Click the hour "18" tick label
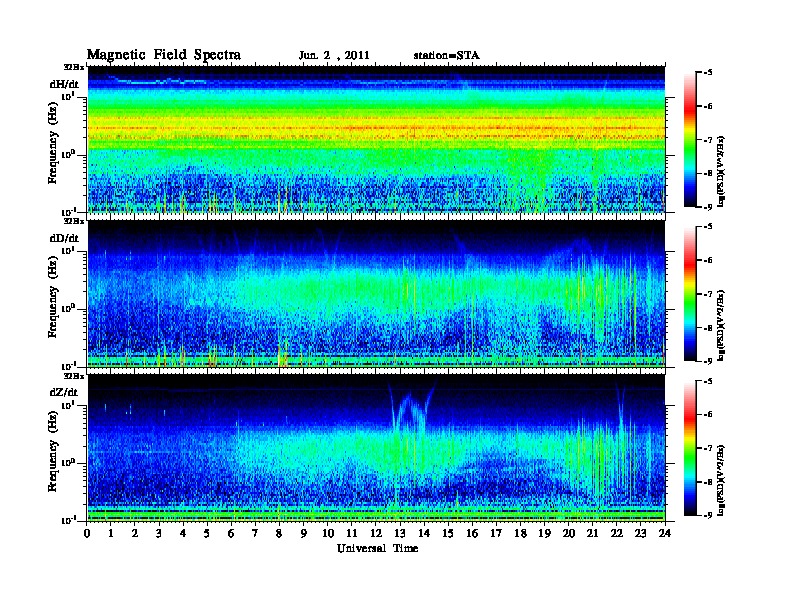The image size is (792, 612). [x=520, y=534]
